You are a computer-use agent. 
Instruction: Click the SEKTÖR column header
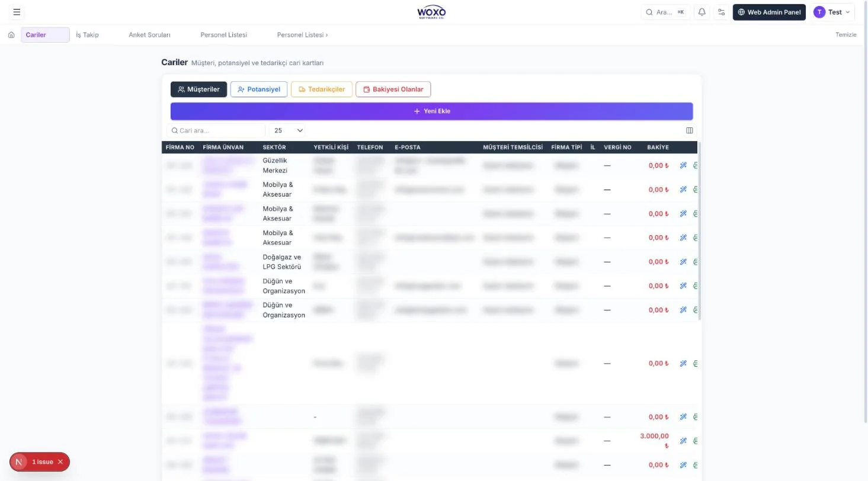[x=274, y=147]
